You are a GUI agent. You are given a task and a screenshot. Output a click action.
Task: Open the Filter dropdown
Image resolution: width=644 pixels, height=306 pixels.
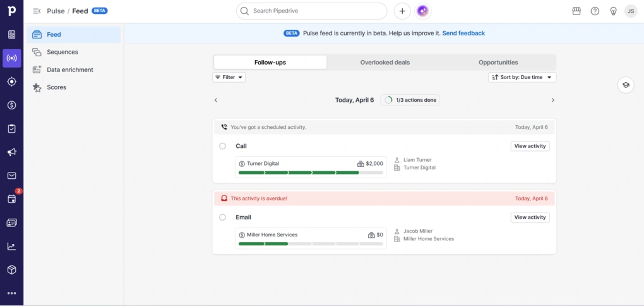229,77
